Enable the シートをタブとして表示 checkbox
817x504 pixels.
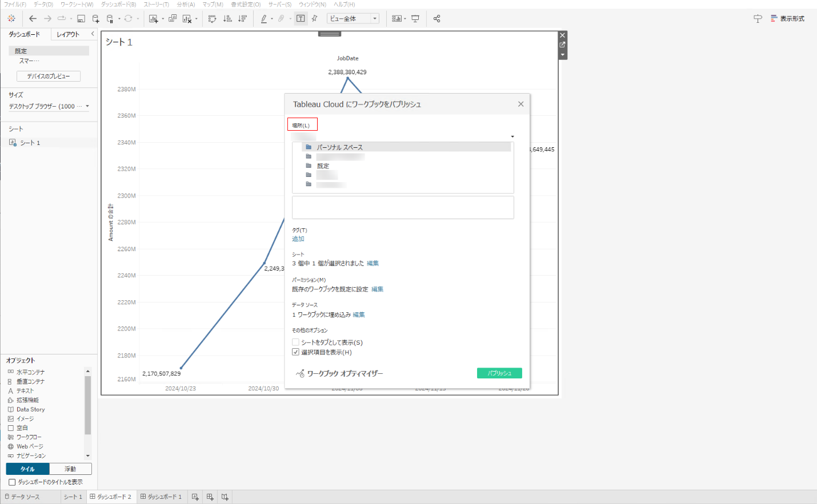pos(295,342)
